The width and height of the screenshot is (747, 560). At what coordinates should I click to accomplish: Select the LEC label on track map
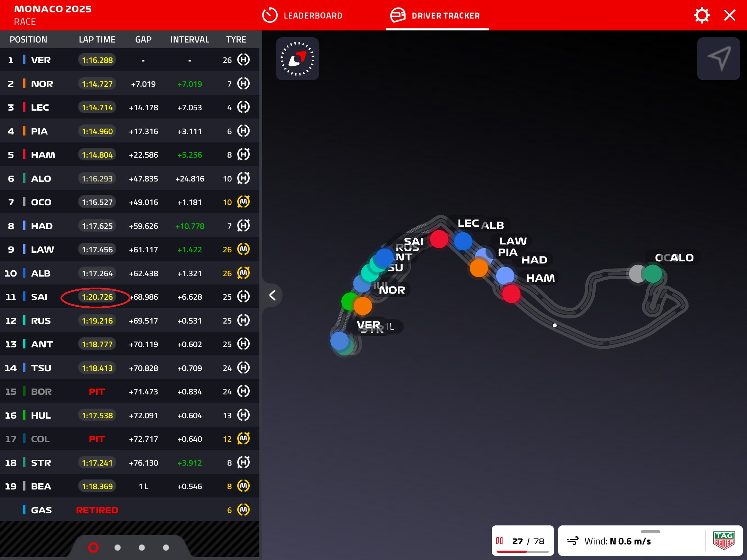468,224
